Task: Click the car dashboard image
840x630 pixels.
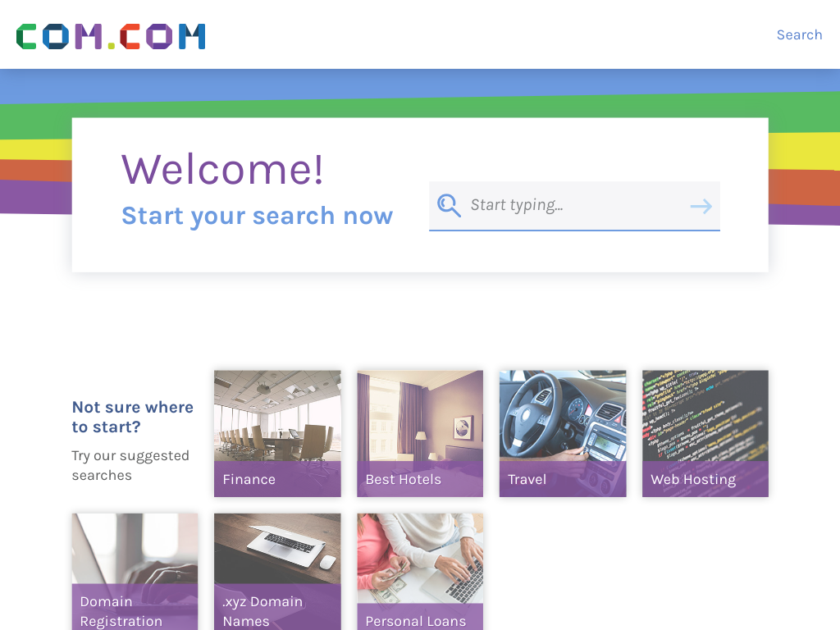Action: (563, 416)
